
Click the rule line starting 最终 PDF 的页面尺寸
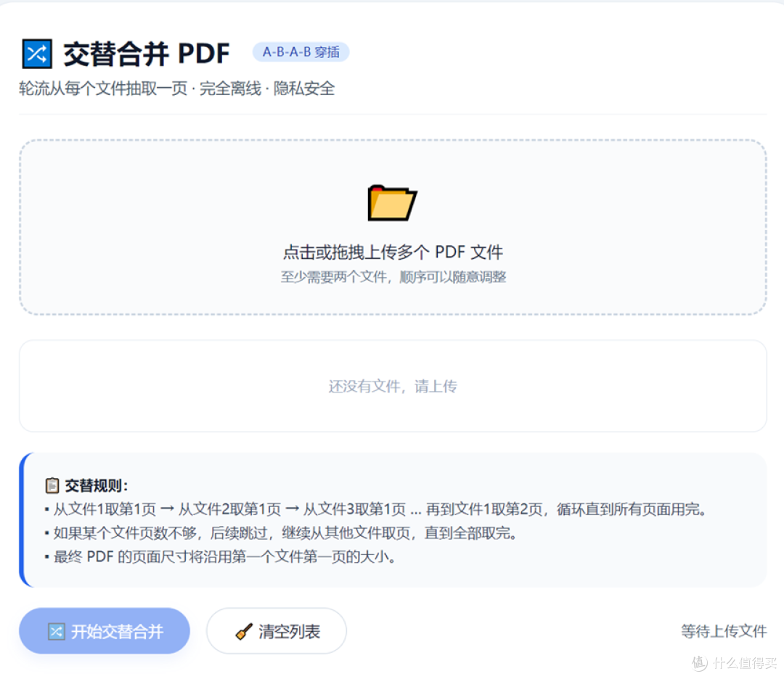click(220, 556)
